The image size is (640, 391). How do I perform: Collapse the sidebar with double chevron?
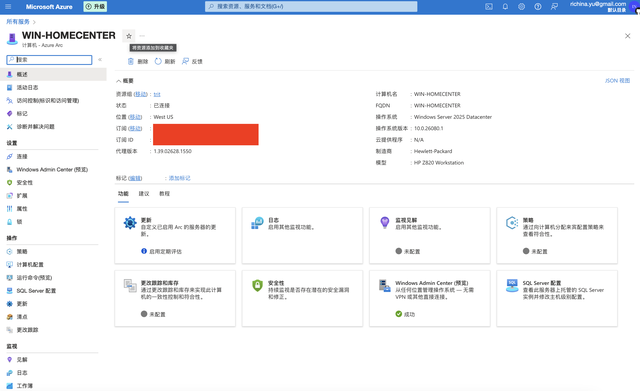(x=100, y=60)
